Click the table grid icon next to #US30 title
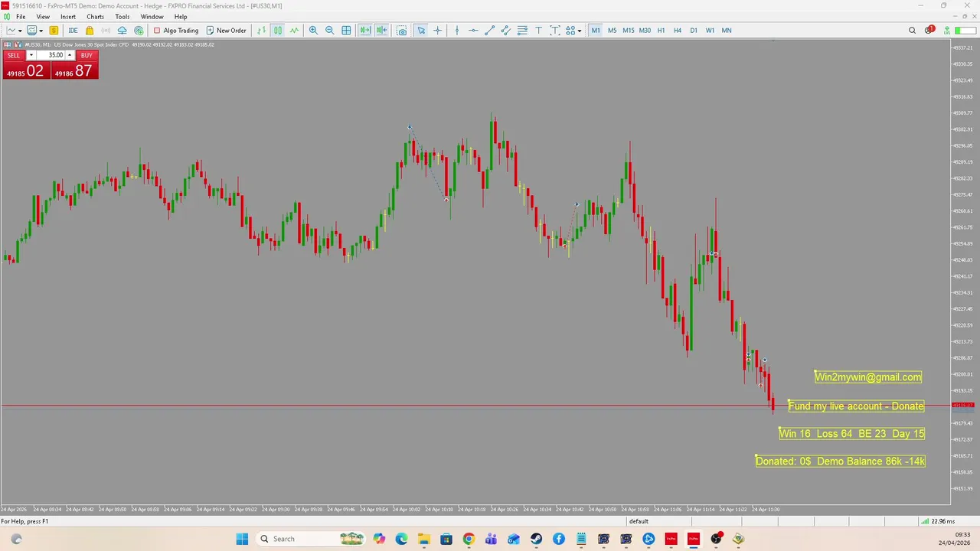The height and width of the screenshot is (551, 980). [8, 44]
